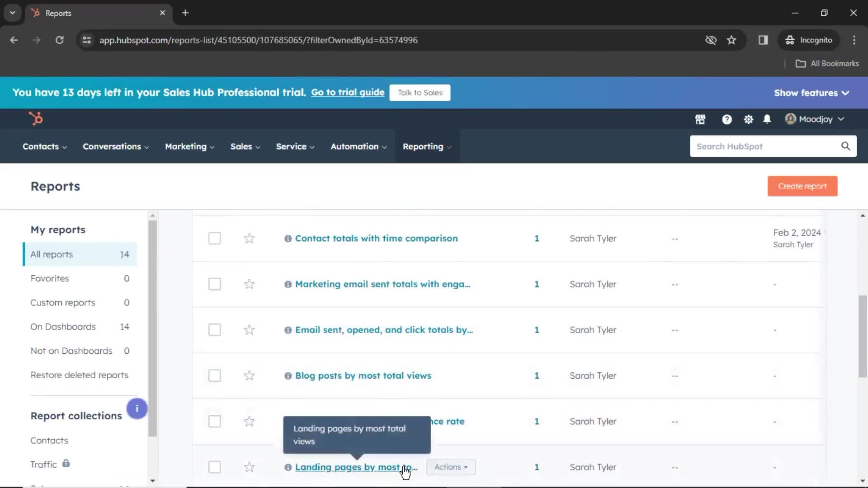
Task: Open Chrome three-dot menu
Action: [854, 40]
